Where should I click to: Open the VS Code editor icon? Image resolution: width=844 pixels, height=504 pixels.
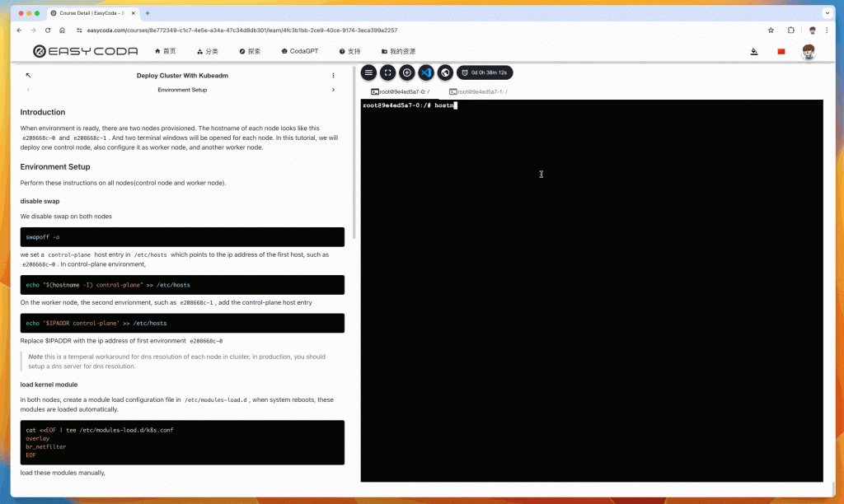426,72
